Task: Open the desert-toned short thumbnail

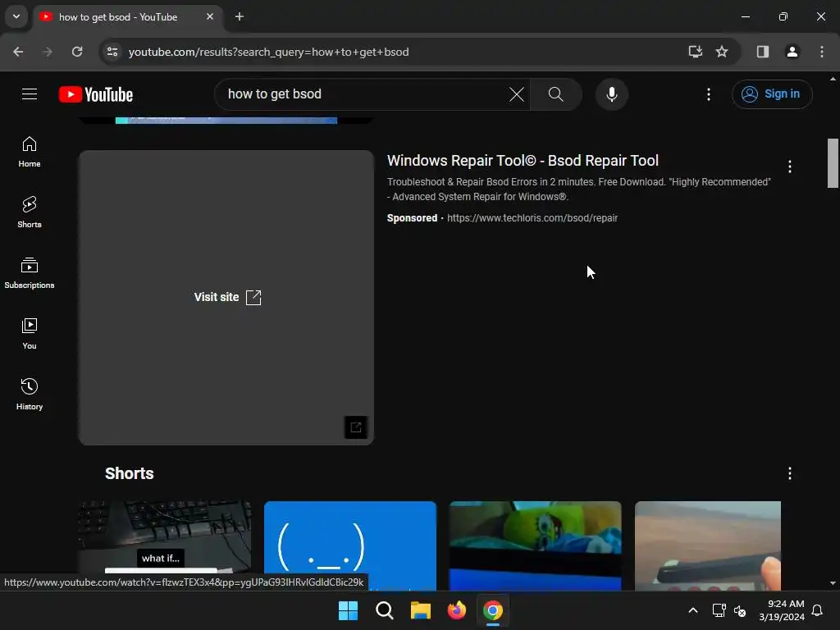Action: [x=708, y=546]
